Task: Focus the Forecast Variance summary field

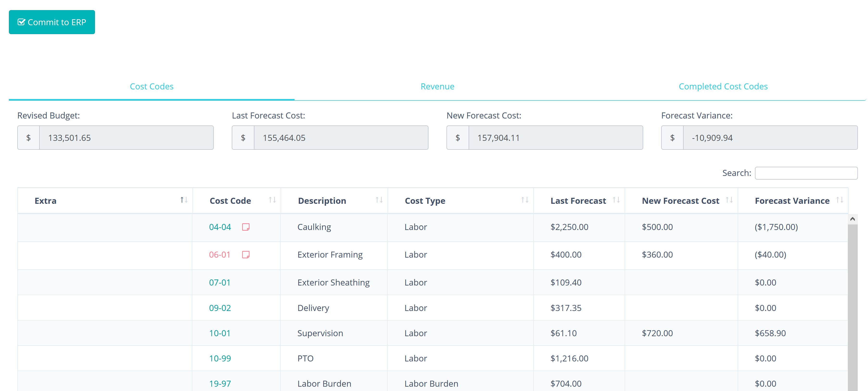Action: 770,138
